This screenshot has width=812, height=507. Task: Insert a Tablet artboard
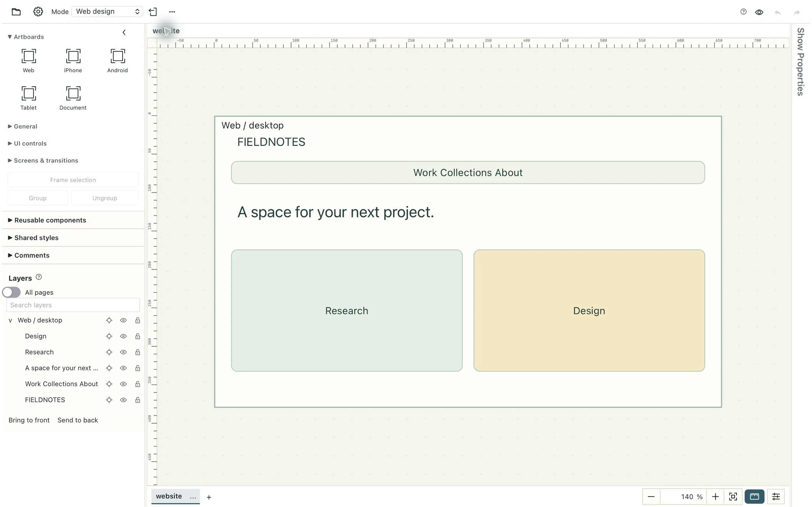(28, 98)
